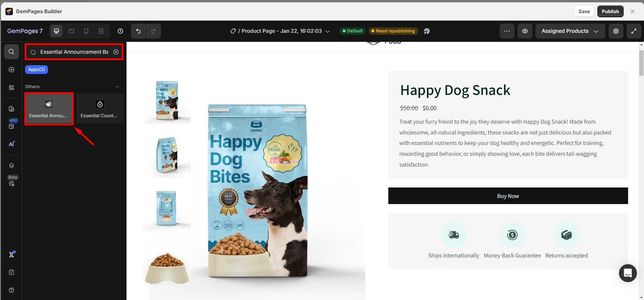Open more options three-dot menu

pos(507,31)
